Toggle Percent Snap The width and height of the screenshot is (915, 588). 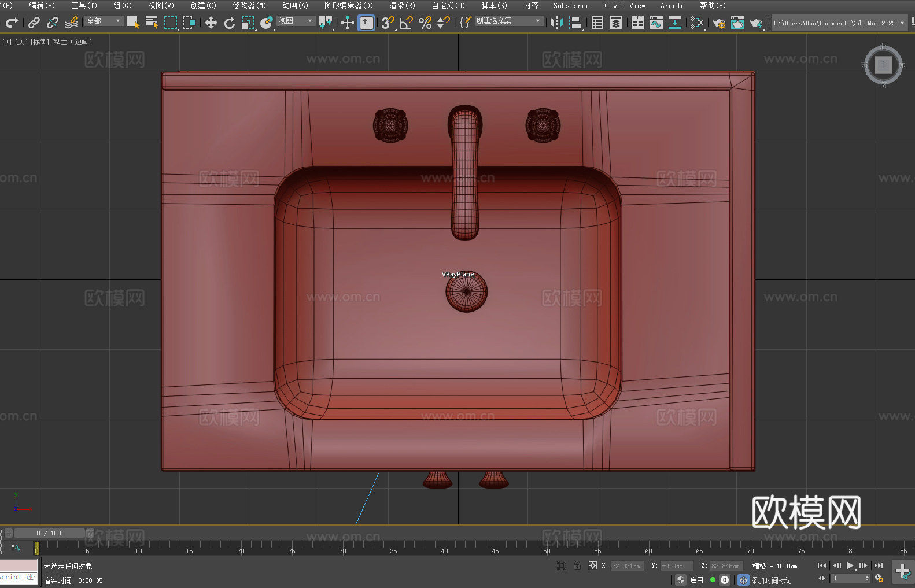tap(425, 23)
